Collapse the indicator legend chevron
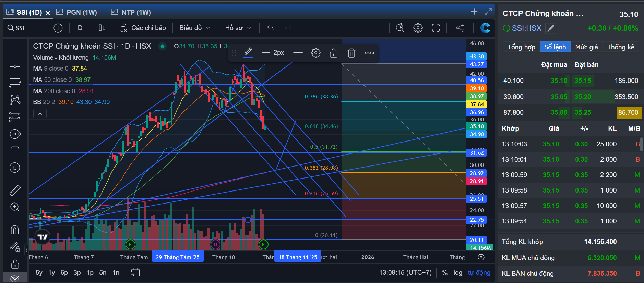644x283 pixels. tap(40, 114)
